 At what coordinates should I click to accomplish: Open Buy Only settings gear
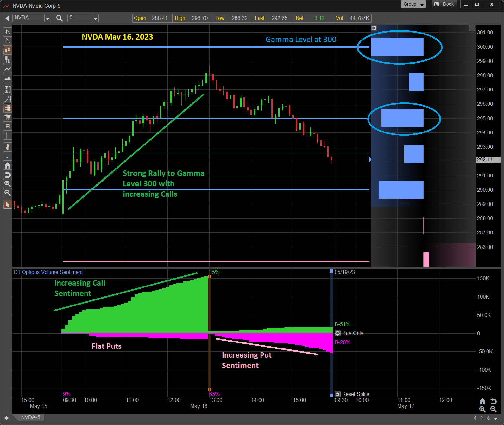point(338,333)
